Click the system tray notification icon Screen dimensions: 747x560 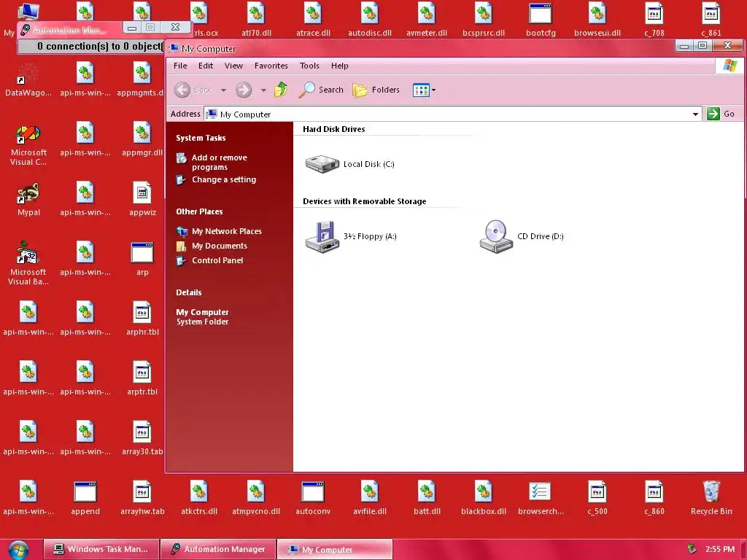point(692,549)
